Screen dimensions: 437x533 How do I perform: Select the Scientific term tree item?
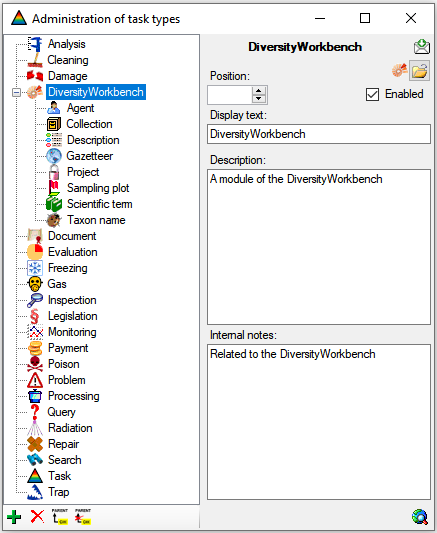pos(100,204)
